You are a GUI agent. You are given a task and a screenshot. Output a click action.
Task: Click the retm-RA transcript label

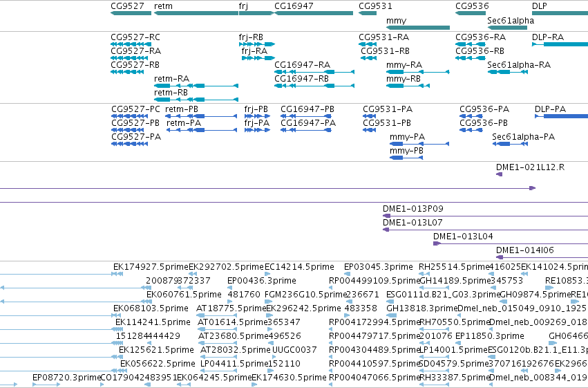172,79
